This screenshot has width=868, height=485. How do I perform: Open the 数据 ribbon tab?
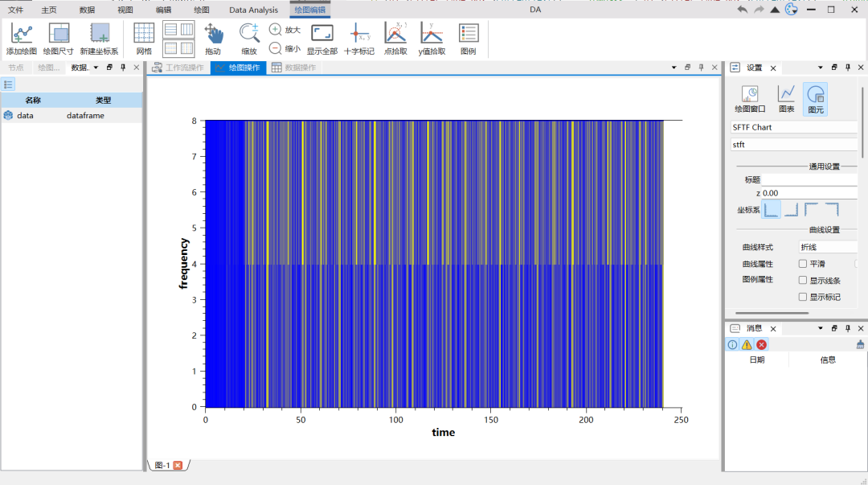pos(87,10)
